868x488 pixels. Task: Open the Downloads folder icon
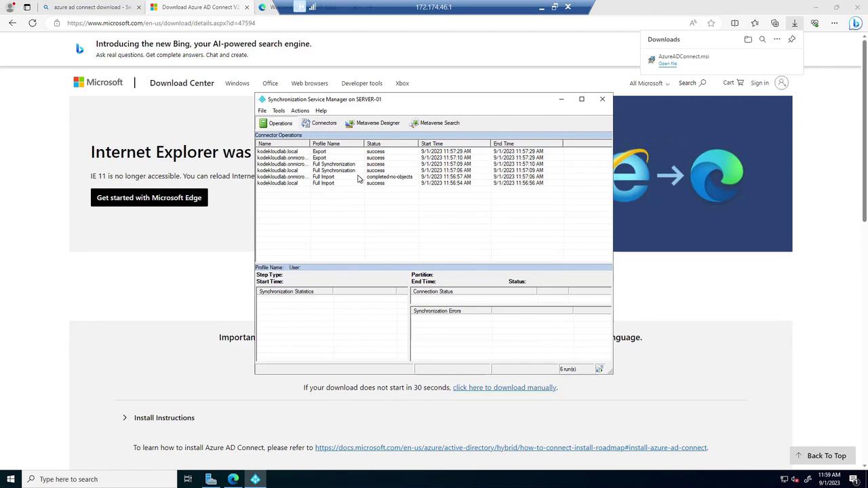[x=748, y=39]
